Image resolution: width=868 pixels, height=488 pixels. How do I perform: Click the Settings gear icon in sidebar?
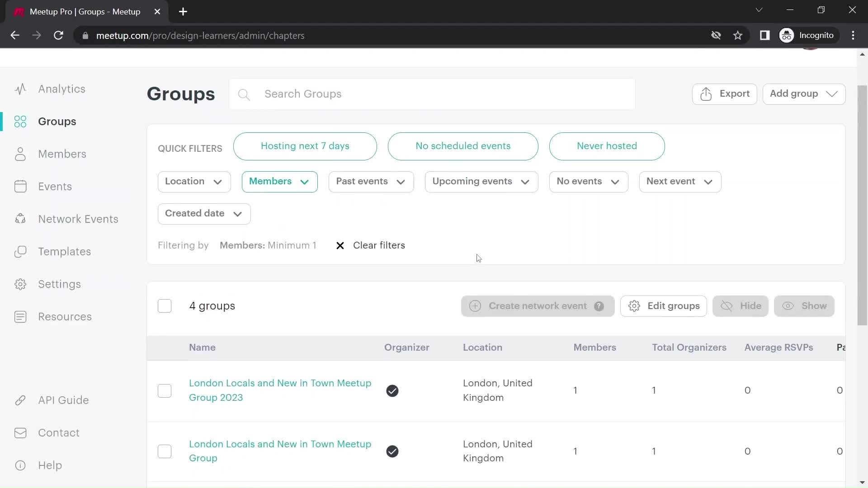20,284
